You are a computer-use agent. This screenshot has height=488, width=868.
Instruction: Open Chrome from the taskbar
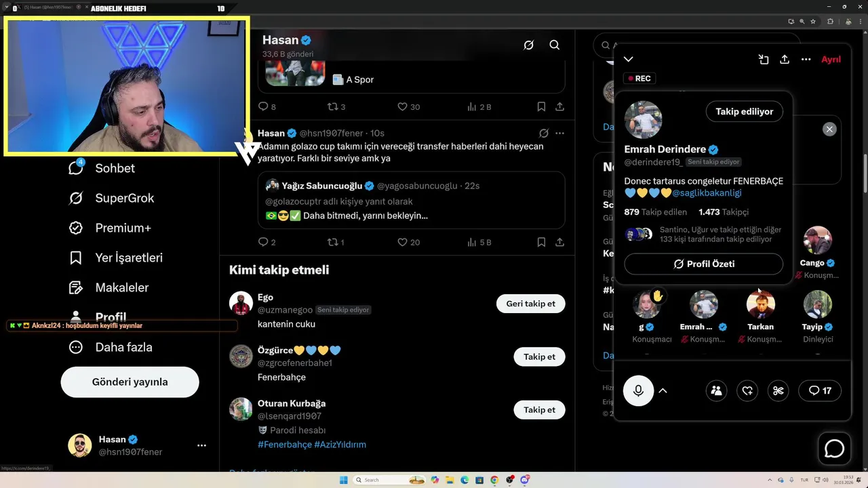pos(494,480)
